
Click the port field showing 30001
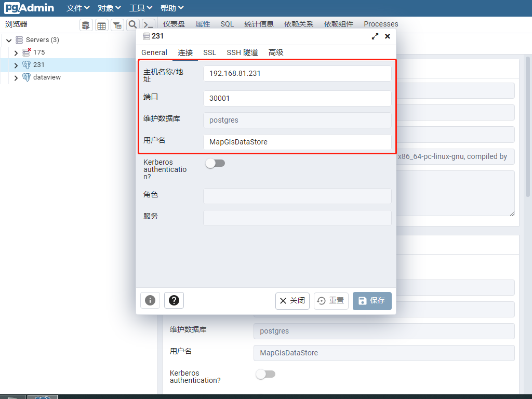(x=297, y=98)
